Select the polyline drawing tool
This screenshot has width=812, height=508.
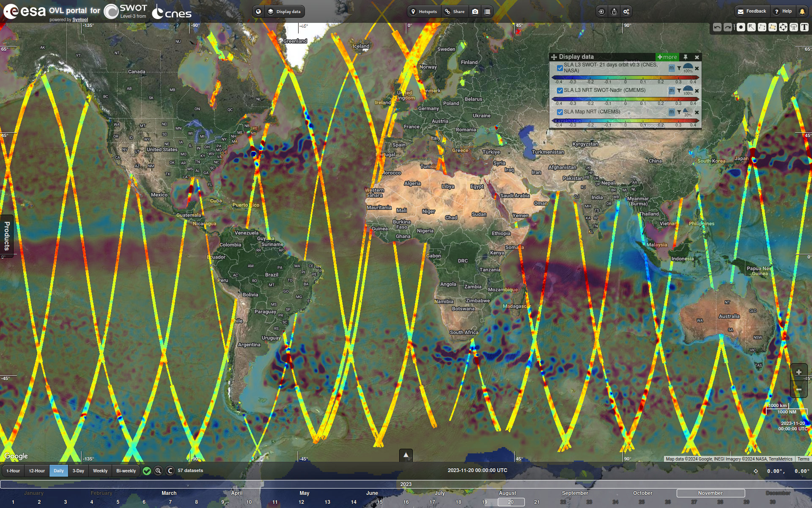coord(762,28)
